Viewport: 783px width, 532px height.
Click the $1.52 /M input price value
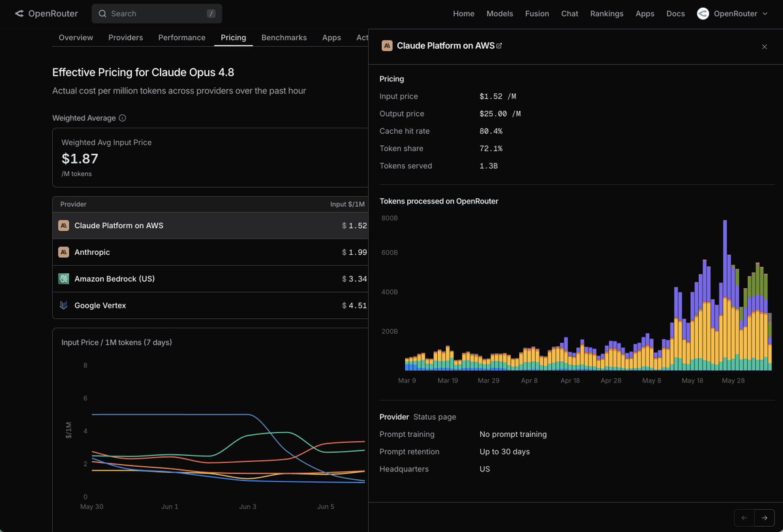(x=498, y=96)
